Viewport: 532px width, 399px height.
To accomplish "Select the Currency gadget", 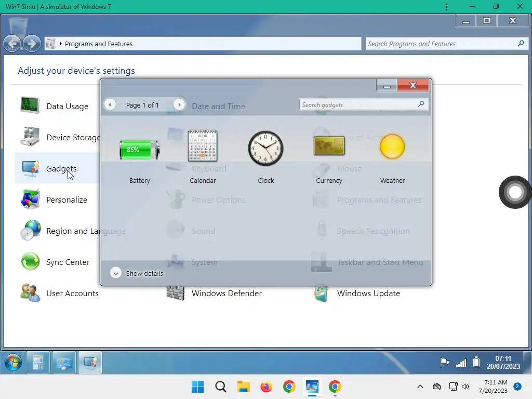I will (329, 145).
